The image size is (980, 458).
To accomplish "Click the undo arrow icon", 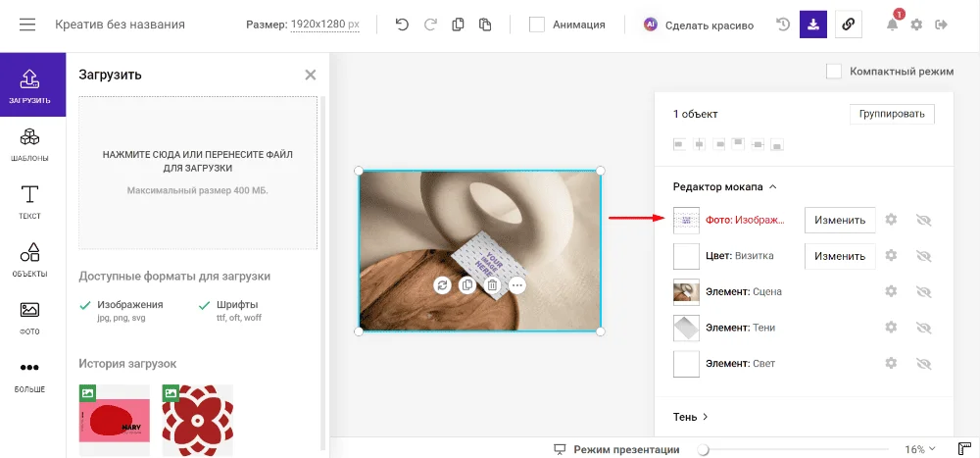I will point(402,25).
